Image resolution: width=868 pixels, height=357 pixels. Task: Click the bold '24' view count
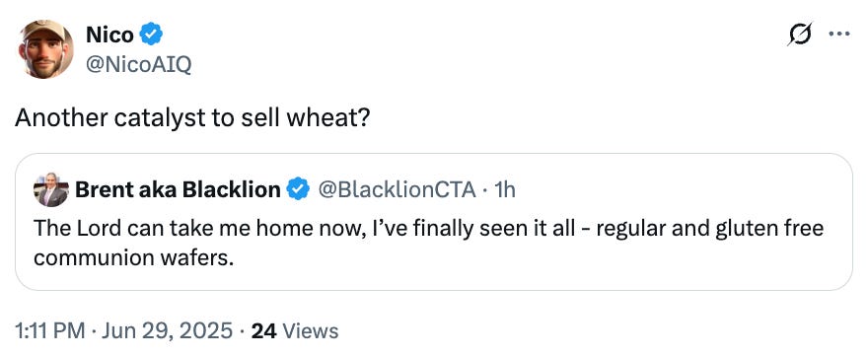click(263, 331)
